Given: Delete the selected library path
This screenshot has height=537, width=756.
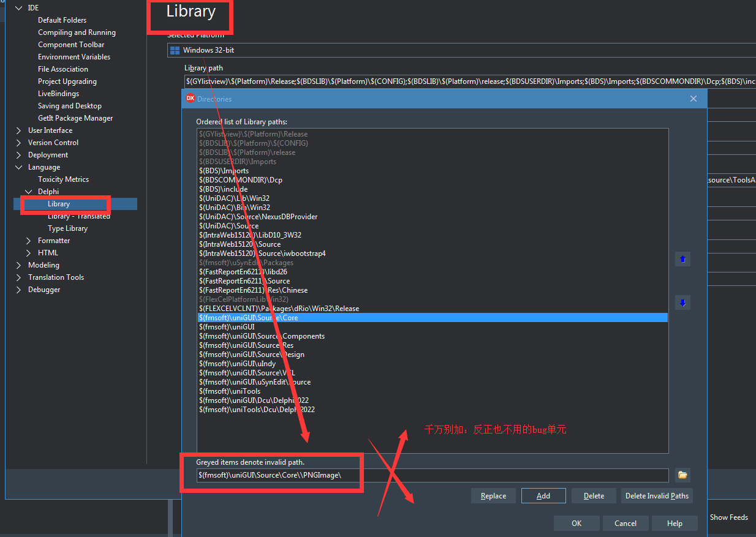Looking at the screenshot, I should tap(594, 495).
